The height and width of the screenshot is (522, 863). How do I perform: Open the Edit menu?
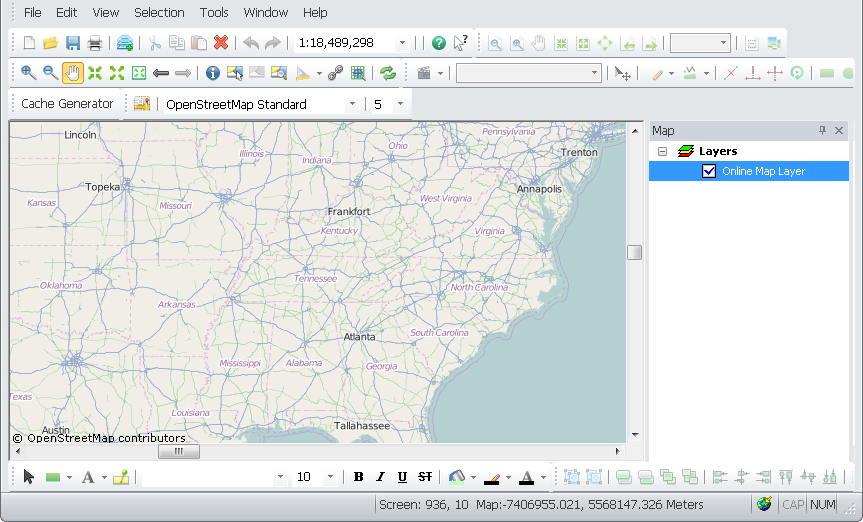[67, 12]
